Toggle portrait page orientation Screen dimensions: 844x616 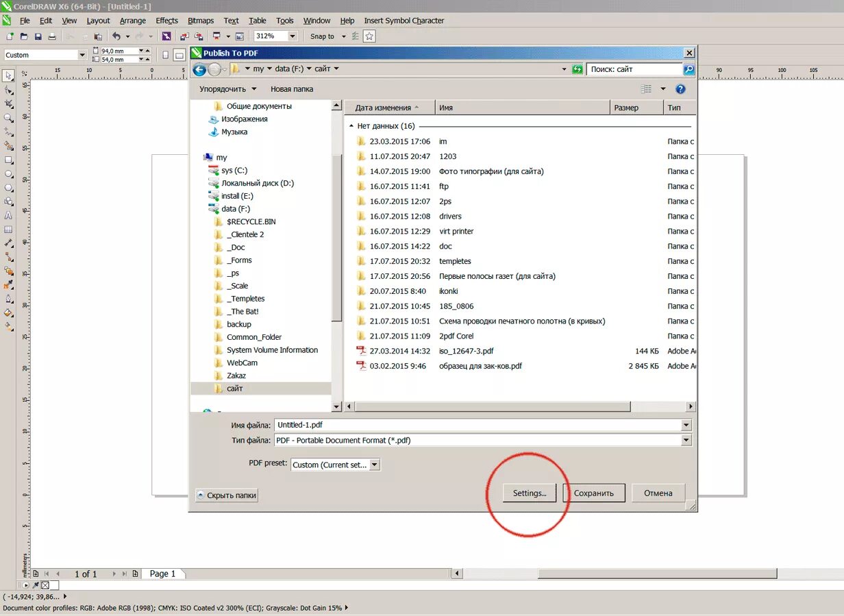165,55
